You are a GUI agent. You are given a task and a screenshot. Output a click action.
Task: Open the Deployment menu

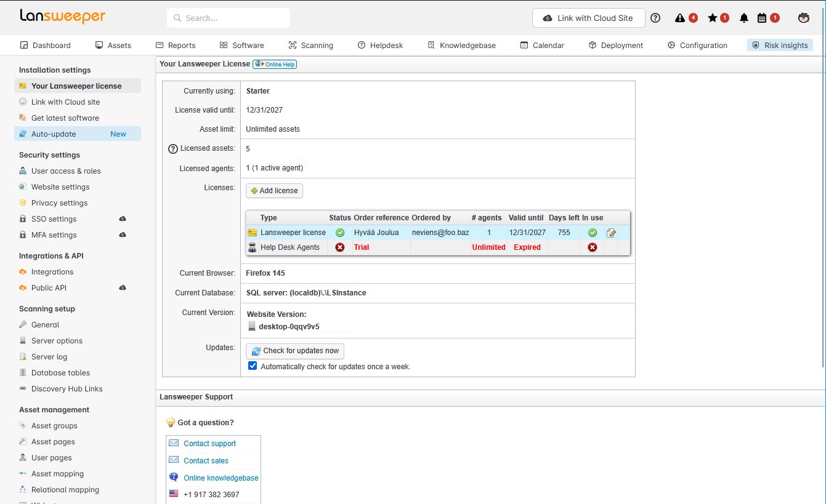pos(616,45)
